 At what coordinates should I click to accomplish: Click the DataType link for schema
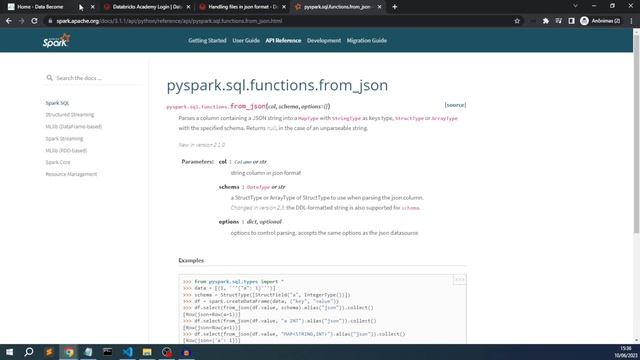(x=258, y=187)
